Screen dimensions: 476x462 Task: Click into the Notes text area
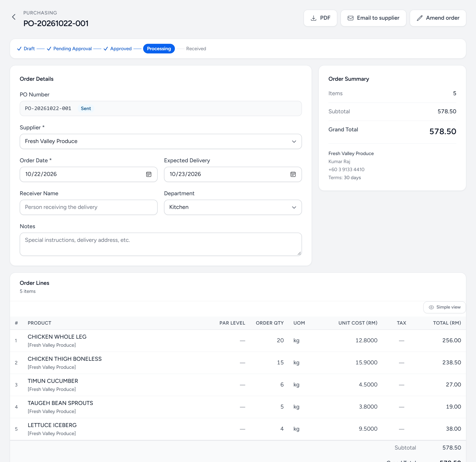[161, 244]
